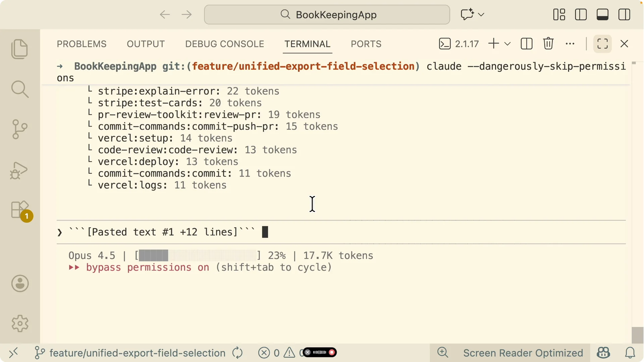Toggle the primary side bar
Viewport: 644px width, 362px height.
pyautogui.click(x=581, y=14)
